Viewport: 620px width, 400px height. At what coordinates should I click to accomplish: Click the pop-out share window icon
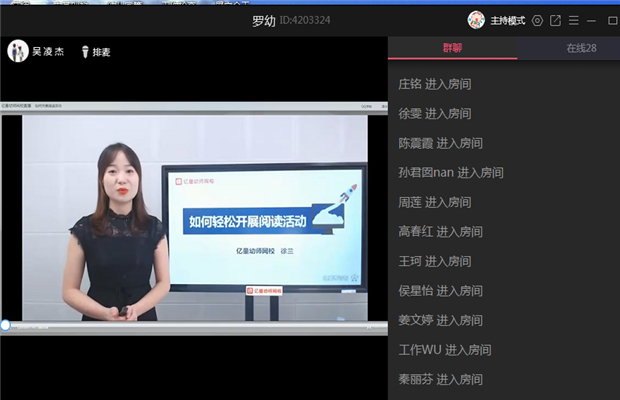click(x=556, y=20)
